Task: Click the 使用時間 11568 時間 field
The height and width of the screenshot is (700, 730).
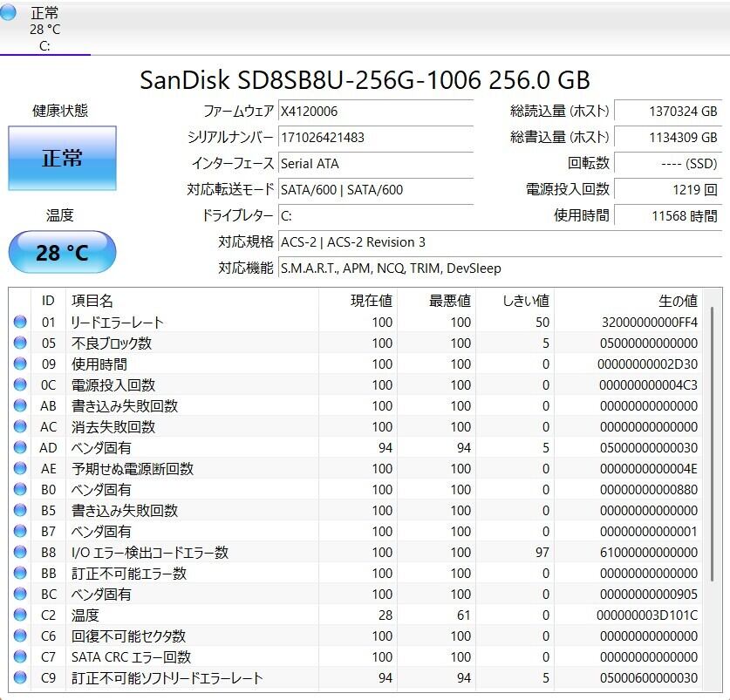Action: click(x=666, y=215)
